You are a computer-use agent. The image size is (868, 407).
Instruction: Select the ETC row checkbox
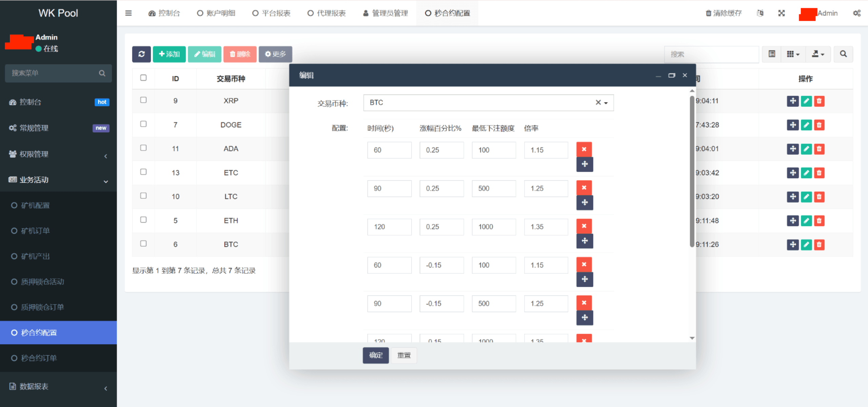coord(143,172)
